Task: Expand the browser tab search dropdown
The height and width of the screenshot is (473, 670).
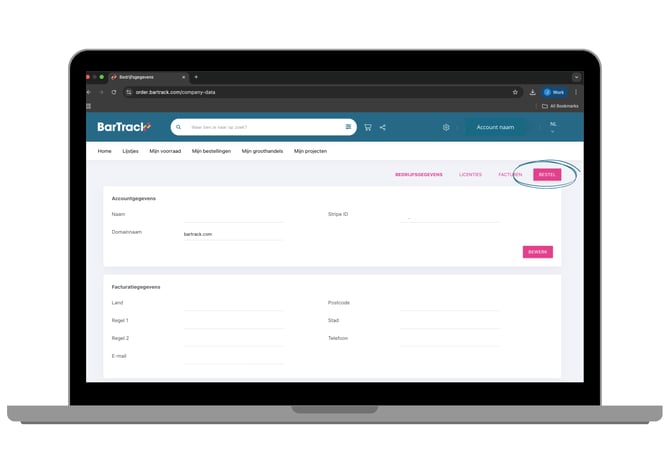Action: [x=576, y=77]
